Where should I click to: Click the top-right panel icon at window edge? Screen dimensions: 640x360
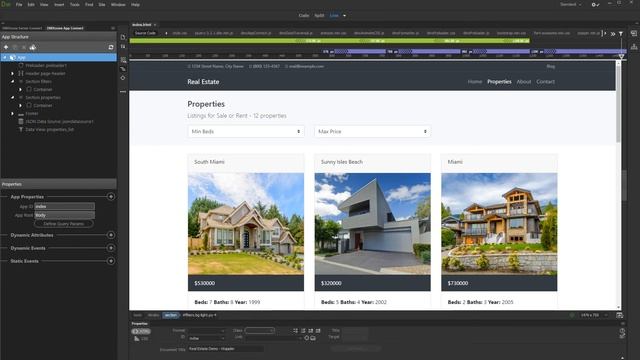(x=634, y=33)
